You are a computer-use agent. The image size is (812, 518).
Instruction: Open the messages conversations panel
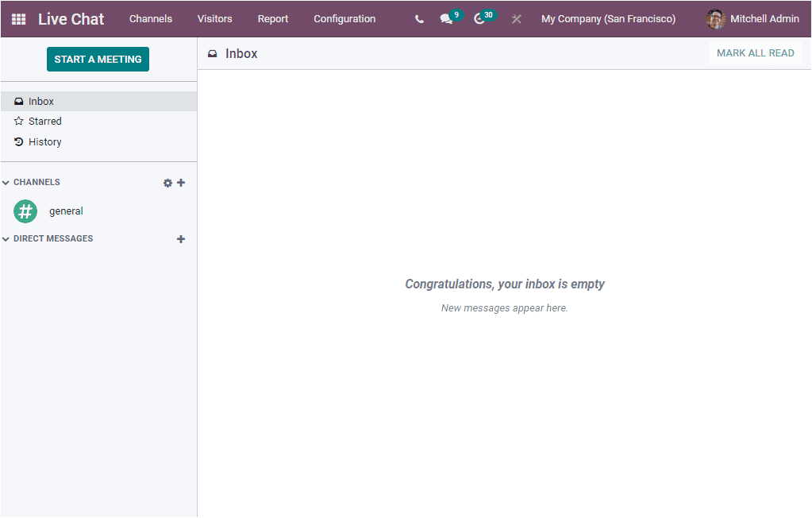444,18
